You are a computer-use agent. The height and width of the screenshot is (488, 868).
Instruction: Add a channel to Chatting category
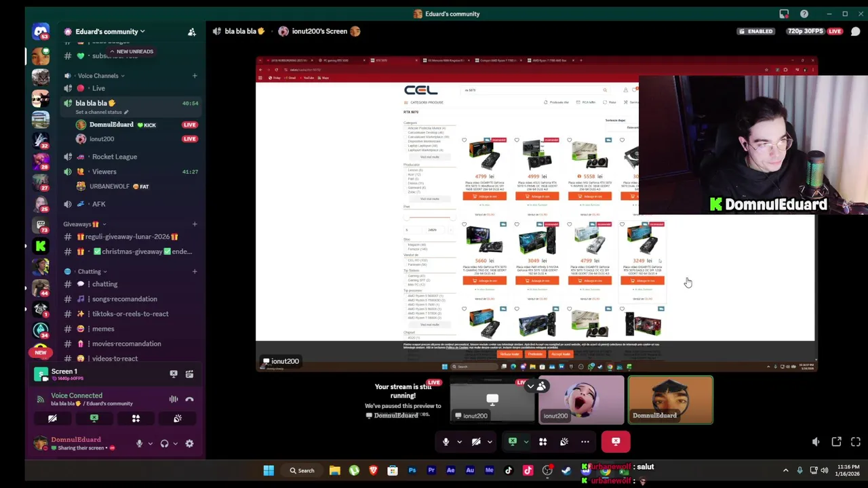195,272
